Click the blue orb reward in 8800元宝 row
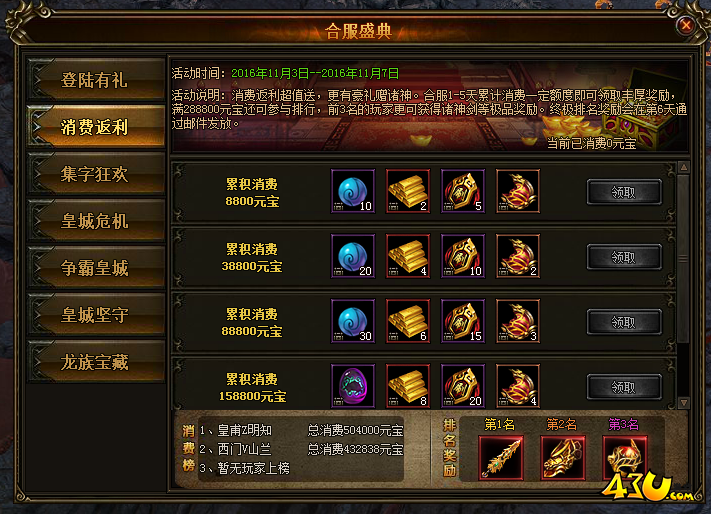The width and height of the screenshot is (711, 514). point(353,191)
